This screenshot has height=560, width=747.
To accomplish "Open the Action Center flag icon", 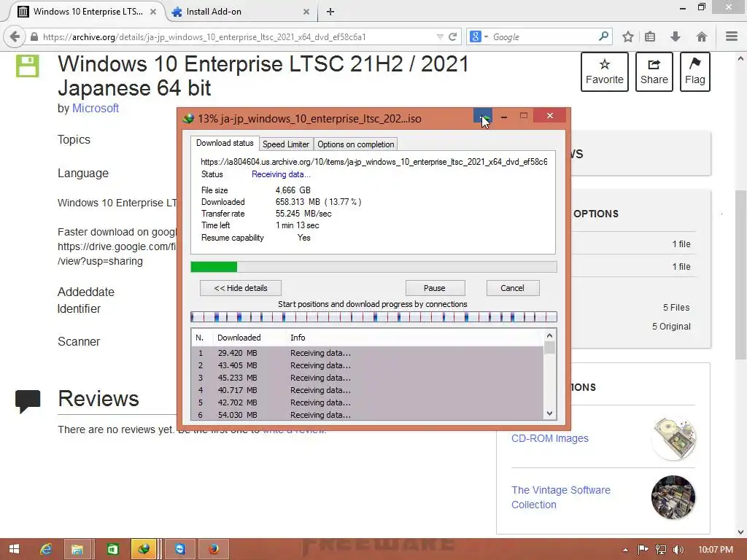I will (643, 550).
